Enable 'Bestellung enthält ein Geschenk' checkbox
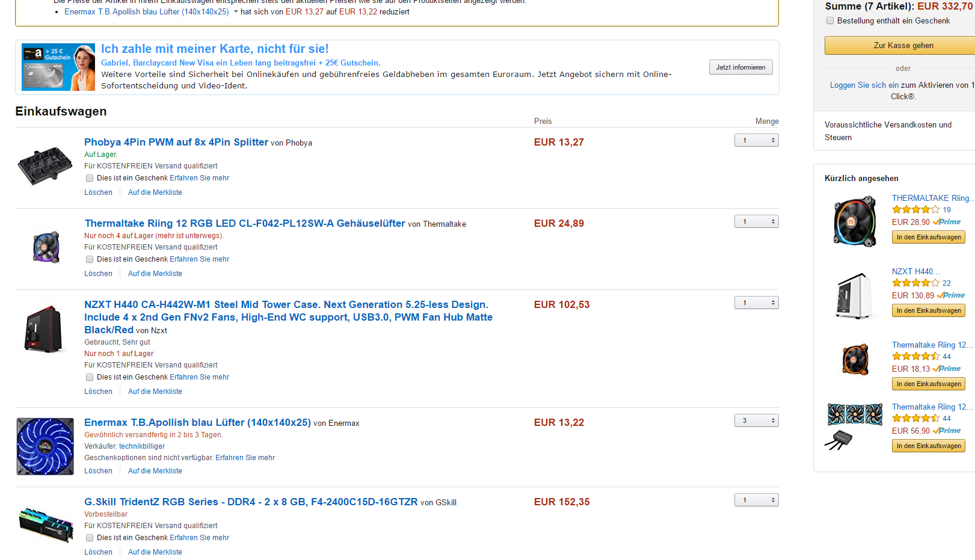975x560 pixels. pos(830,20)
